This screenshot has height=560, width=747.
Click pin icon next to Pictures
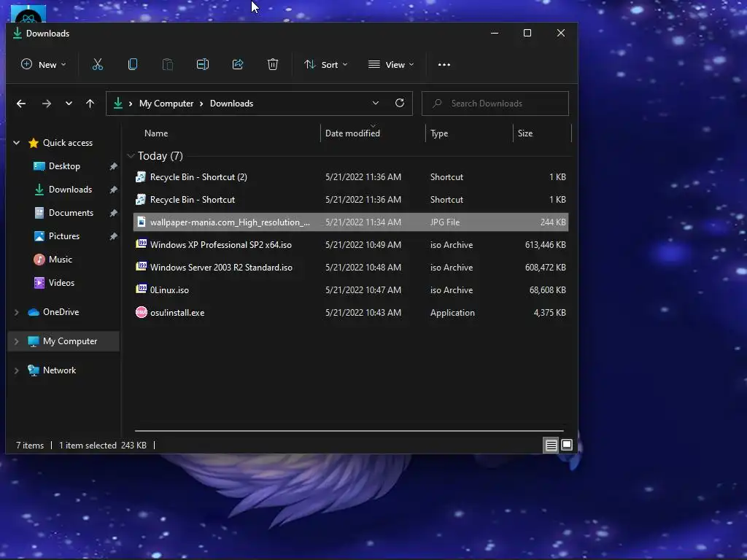pyautogui.click(x=113, y=236)
